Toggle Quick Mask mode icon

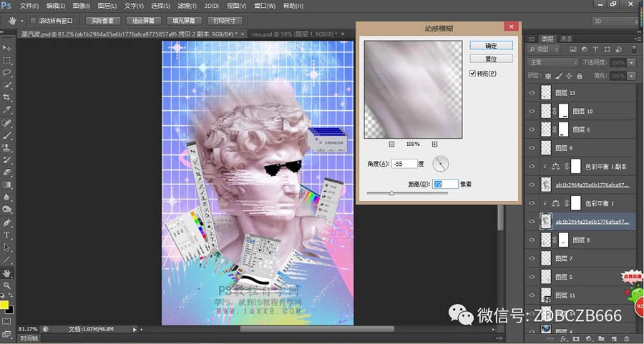[x=6, y=320]
